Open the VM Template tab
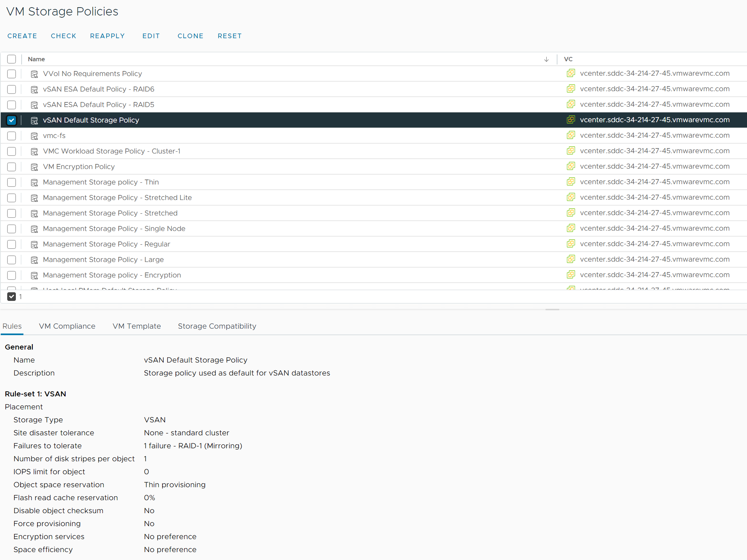This screenshot has width=747, height=560. click(137, 326)
